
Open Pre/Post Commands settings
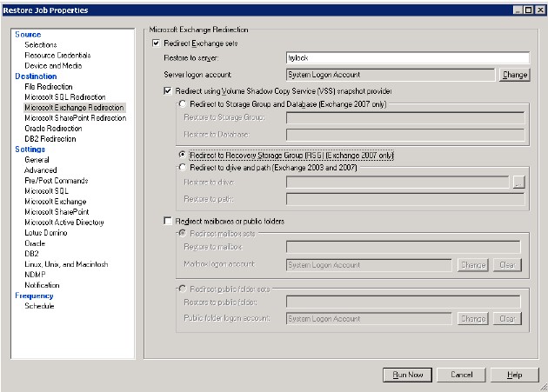coord(57,181)
